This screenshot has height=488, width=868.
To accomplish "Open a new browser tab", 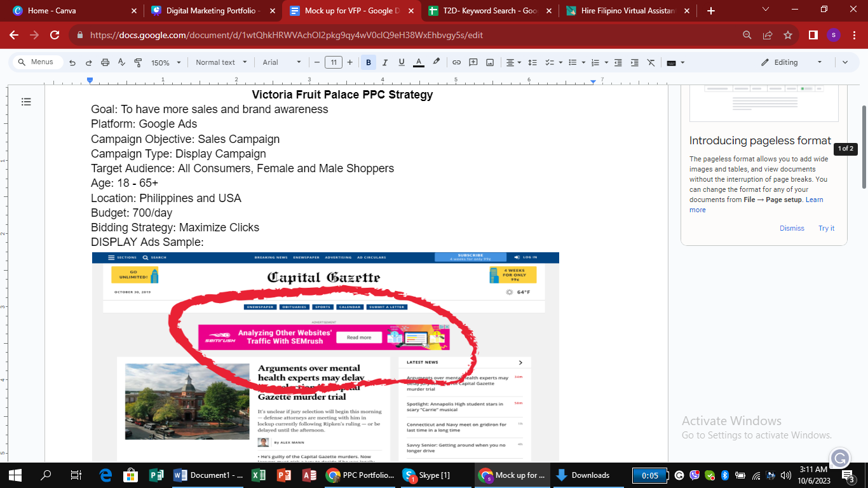I will pyautogui.click(x=710, y=11).
